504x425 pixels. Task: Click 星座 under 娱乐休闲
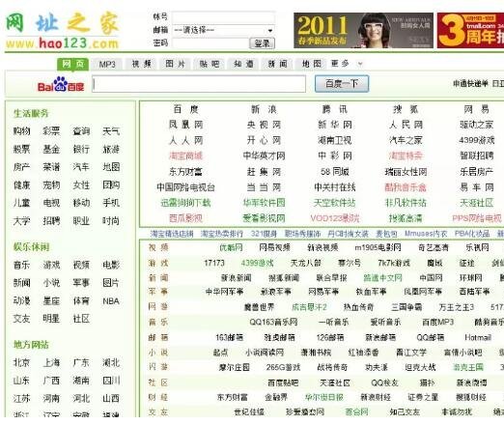51,301
